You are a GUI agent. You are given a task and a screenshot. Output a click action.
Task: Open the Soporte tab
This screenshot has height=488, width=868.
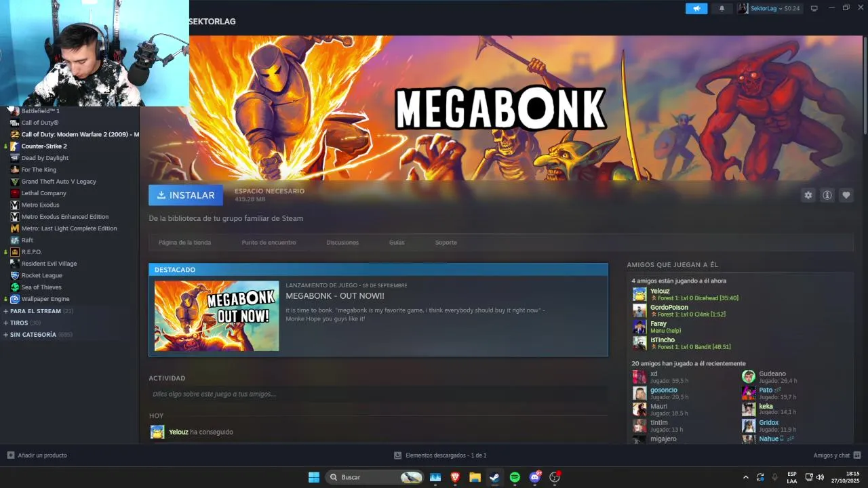(x=446, y=243)
